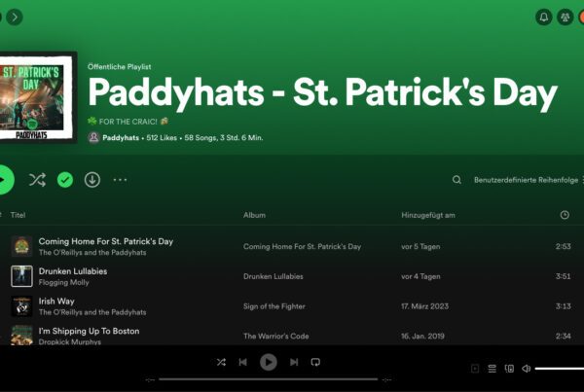Open the friends activity icon
Viewport: 584px width, 392px height.
coord(565,18)
